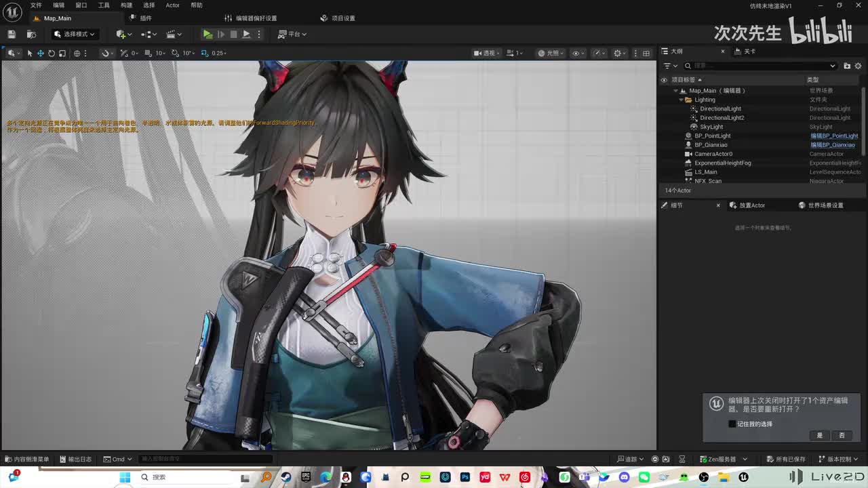This screenshot has width=868, height=488.
Task: Open the 透视 perspective view dropdown
Action: tap(488, 53)
